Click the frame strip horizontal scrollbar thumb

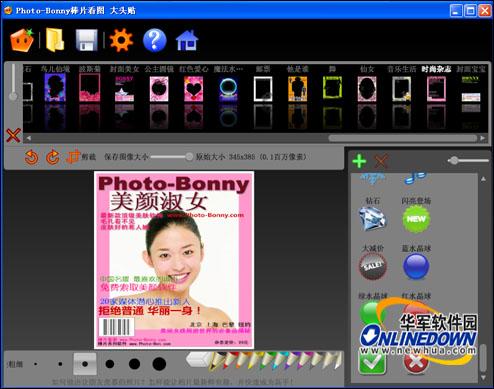(403, 138)
